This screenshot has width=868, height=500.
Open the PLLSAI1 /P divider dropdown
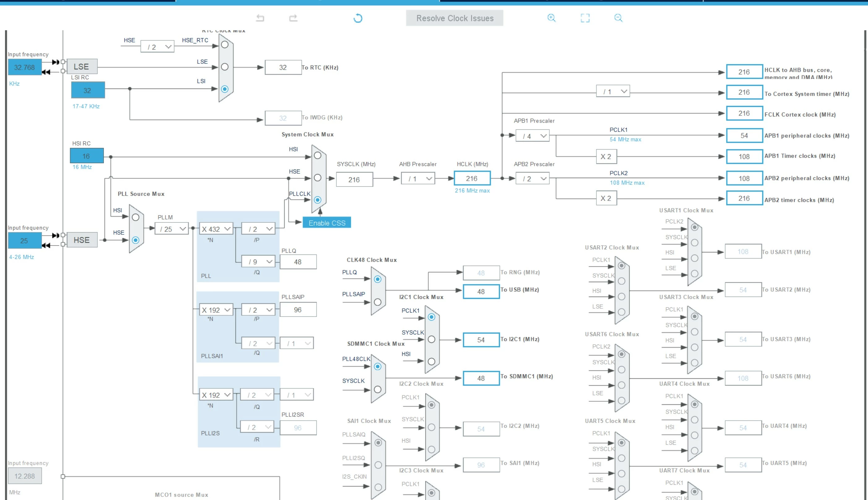[x=258, y=310]
